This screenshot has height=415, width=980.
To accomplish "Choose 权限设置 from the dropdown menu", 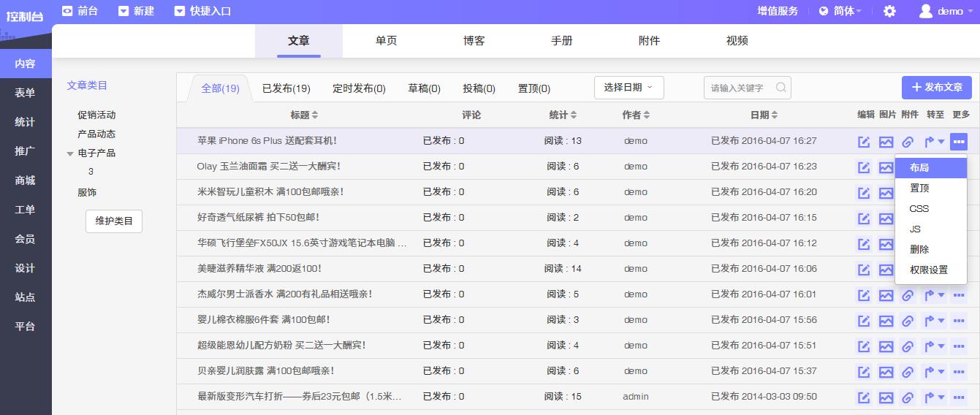I will tap(930, 270).
